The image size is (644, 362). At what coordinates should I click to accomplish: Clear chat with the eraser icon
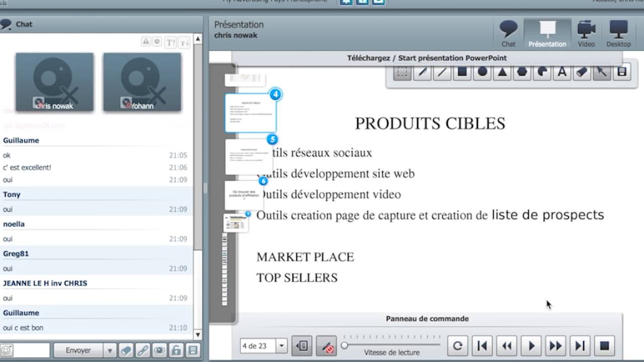pos(126,350)
